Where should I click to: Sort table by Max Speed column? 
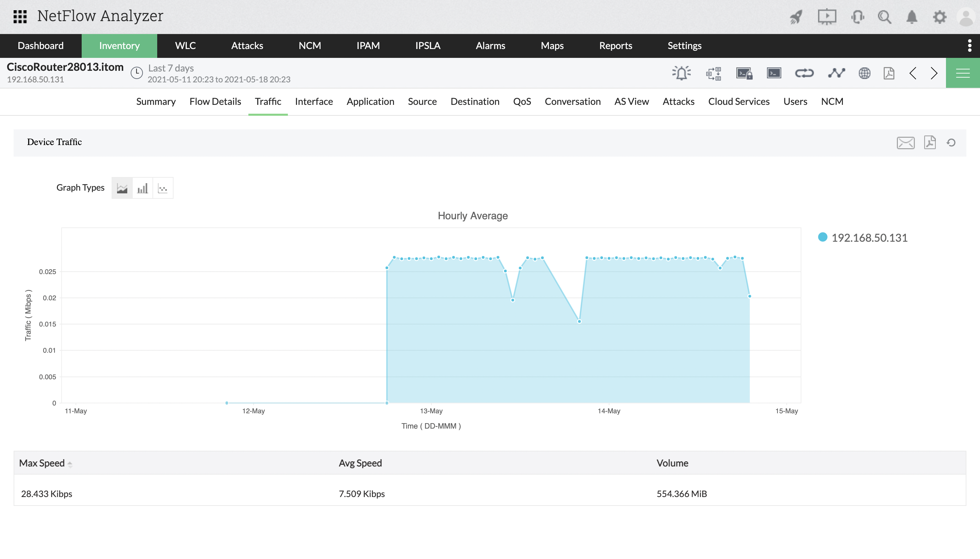(x=42, y=463)
